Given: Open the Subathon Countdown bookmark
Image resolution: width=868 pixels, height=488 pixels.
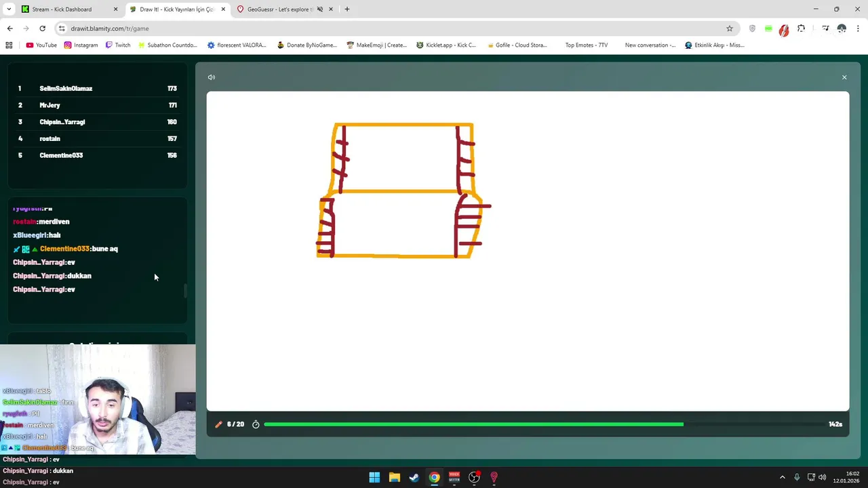Looking at the screenshot, I should (167, 45).
